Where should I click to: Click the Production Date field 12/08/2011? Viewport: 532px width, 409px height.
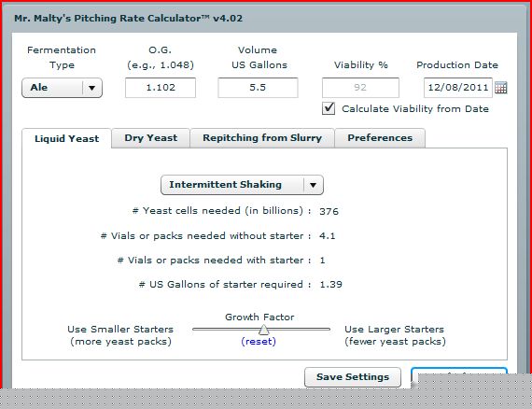[458, 88]
